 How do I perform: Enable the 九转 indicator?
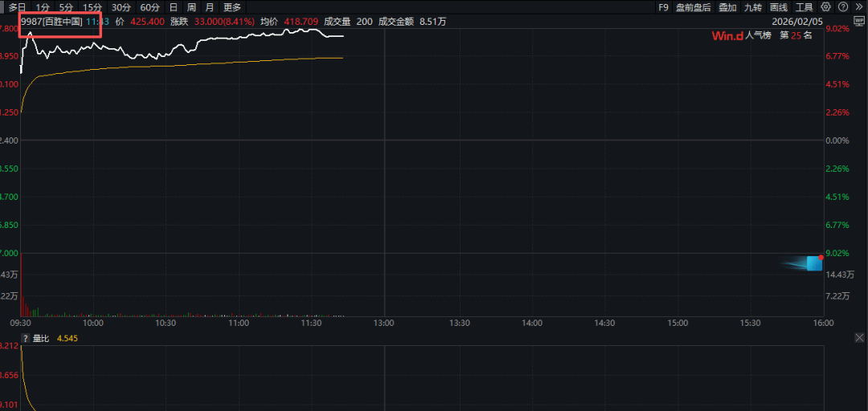click(x=753, y=7)
